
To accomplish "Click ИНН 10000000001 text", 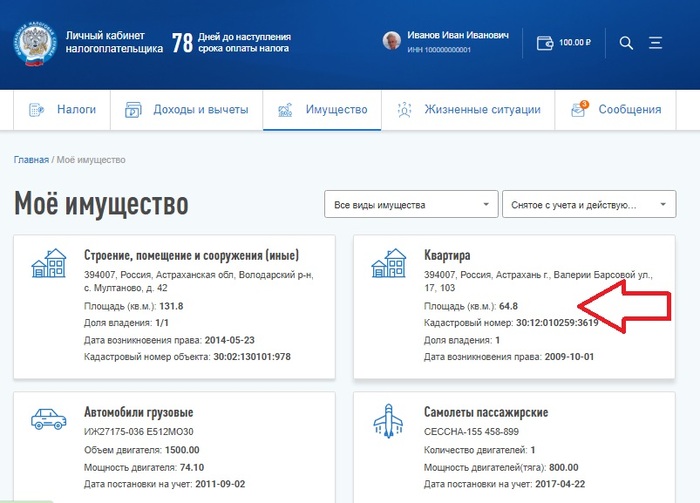I will [439, 50].
